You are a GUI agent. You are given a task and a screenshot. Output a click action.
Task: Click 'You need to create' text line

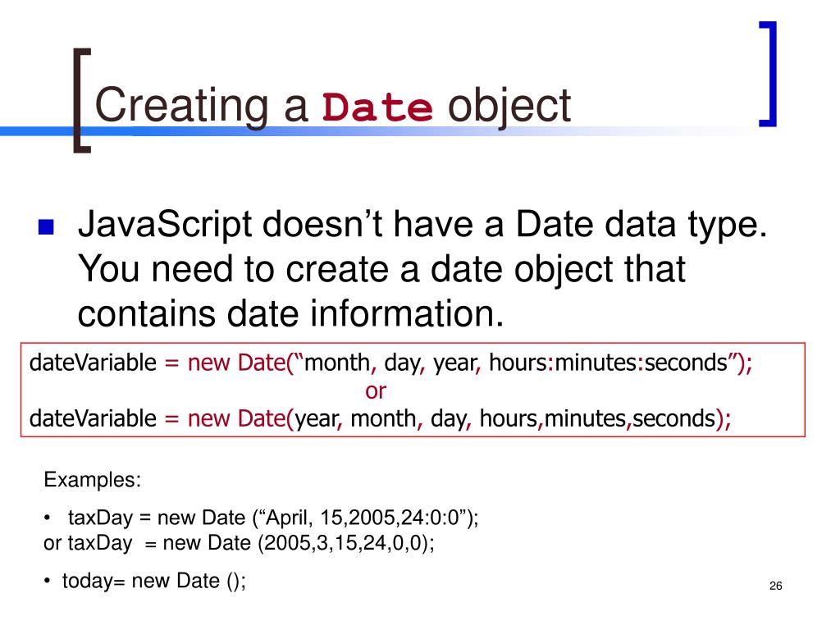click(x=381, y=269)
